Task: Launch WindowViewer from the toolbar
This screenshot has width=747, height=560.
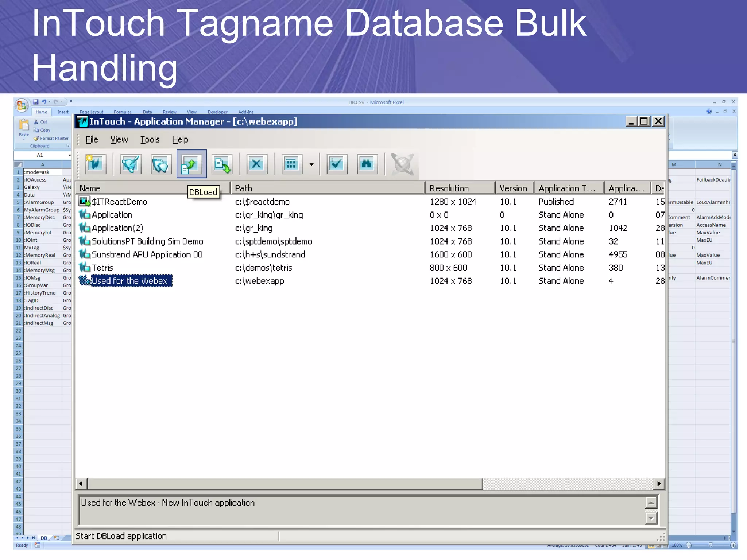Action: 161,164
